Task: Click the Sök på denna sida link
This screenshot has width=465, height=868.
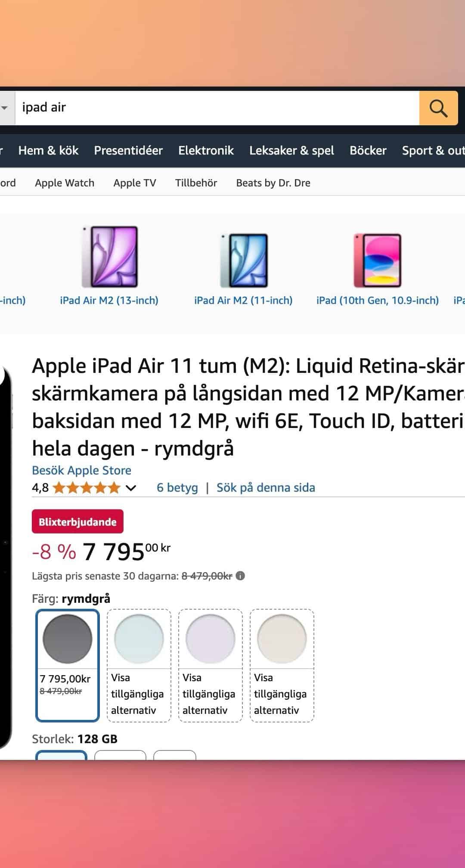Action: [266, 487]
